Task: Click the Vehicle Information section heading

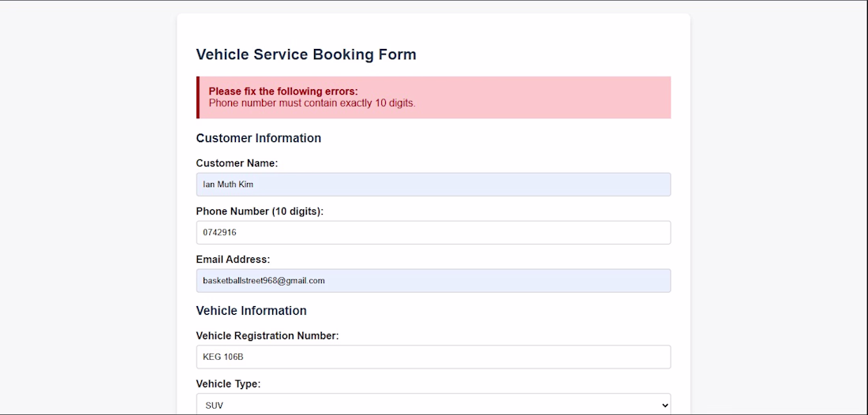Action: coord(251,310)
